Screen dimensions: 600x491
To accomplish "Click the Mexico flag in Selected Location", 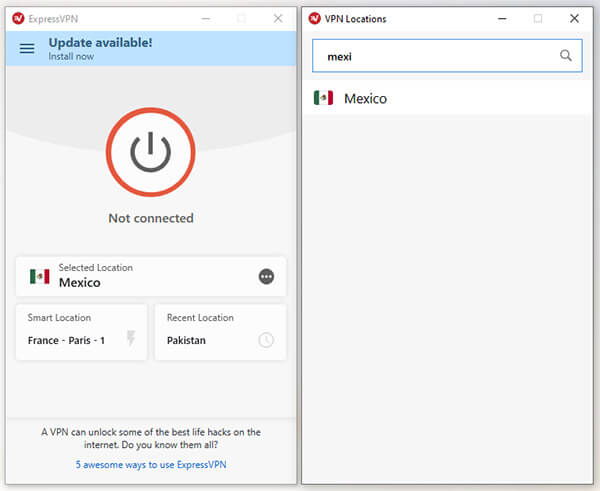I will [x=40, y=276].
